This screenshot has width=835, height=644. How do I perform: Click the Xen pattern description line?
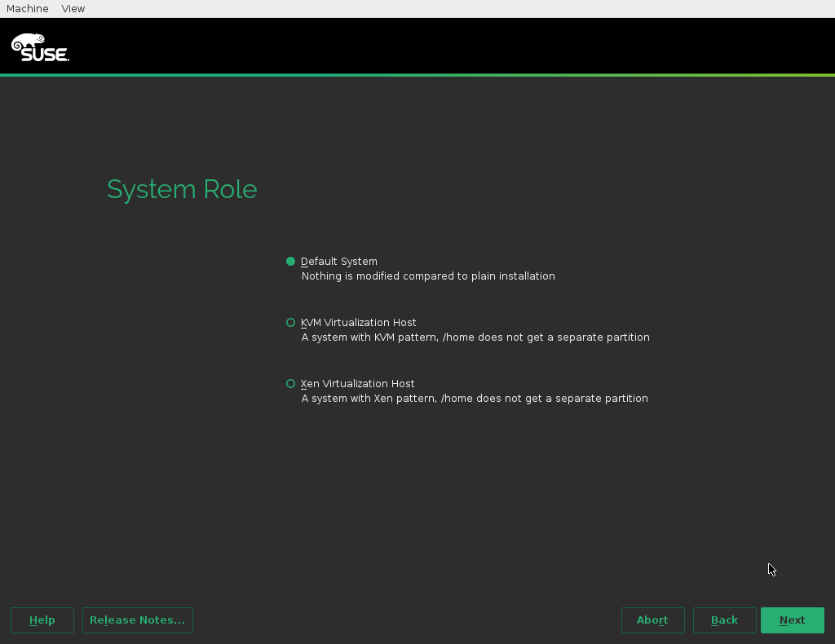pyautogui.click(x=475, y=399)
